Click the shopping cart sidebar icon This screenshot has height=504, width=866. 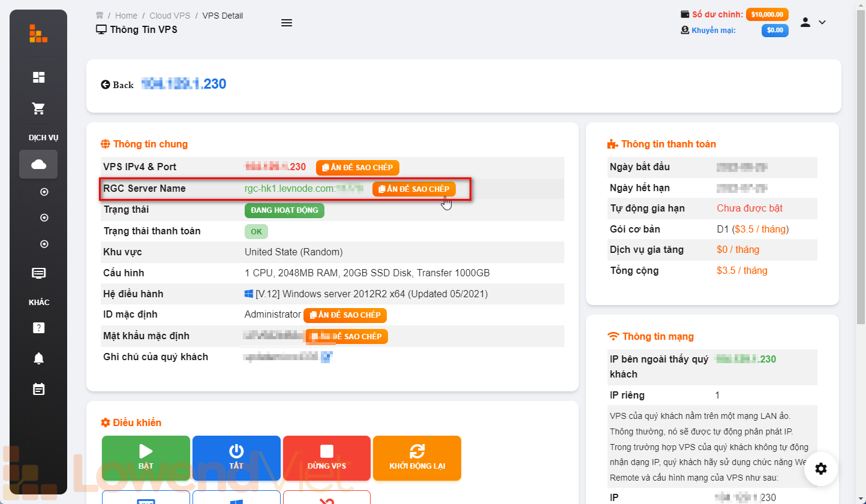(38, 108)
